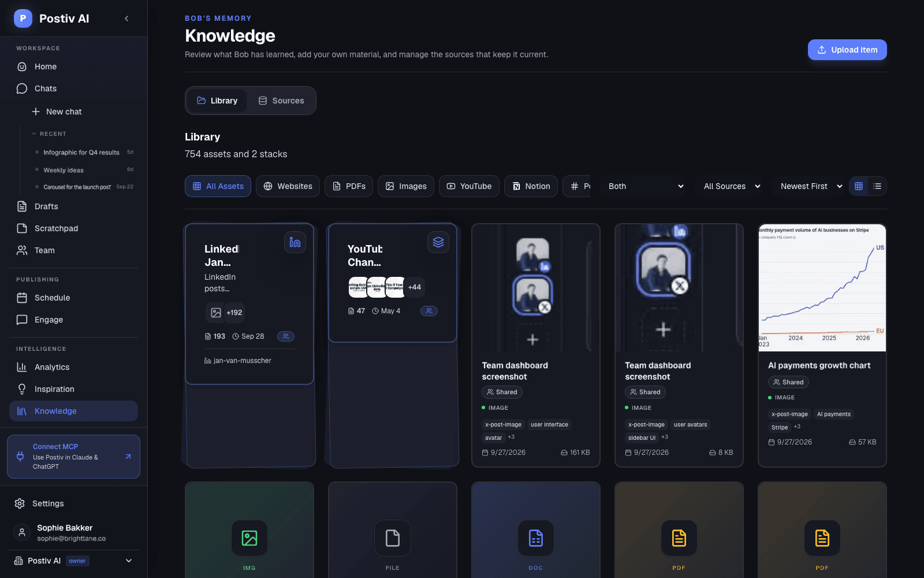Open the 'Infographic for Q4 results' chat
Screen dimensions: 924x578
(84, 153)
